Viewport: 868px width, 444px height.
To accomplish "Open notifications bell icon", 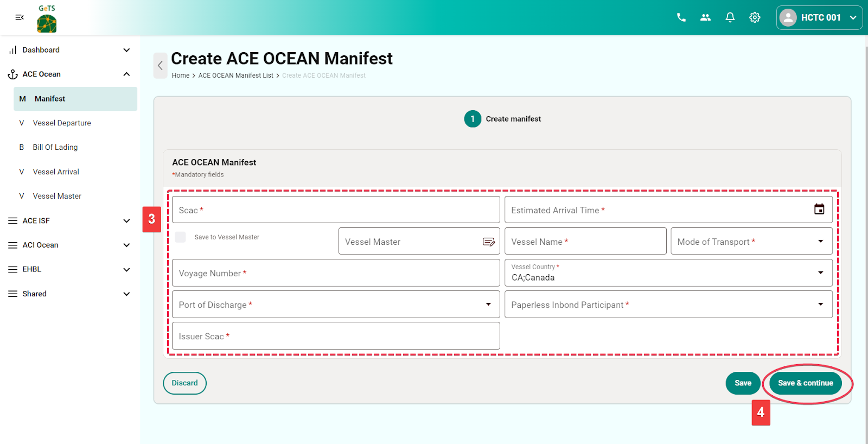I will click(730, 17).
